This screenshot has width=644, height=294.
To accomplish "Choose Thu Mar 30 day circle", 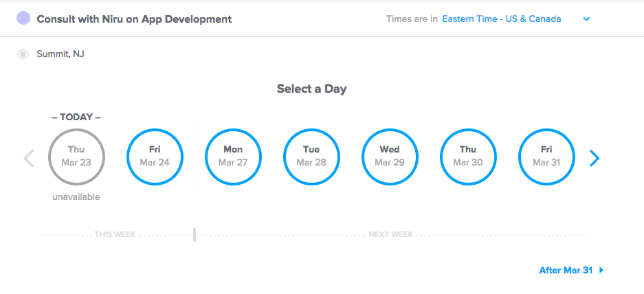I will click(x=468, y=157).
